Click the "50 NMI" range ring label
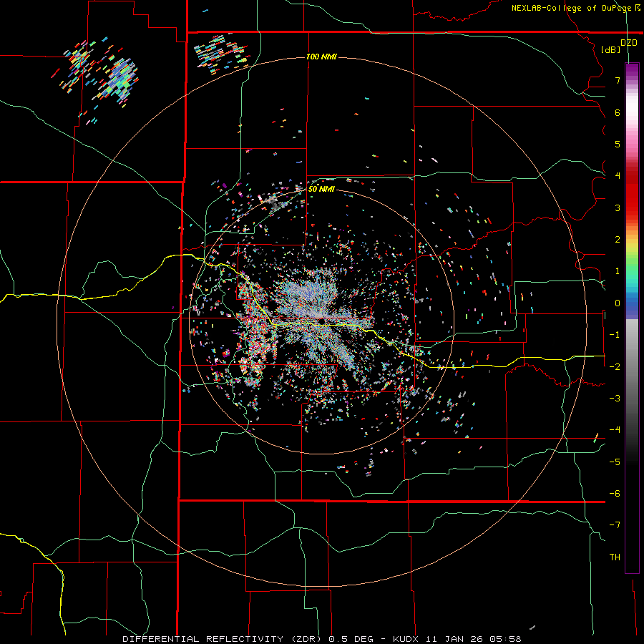The image size is (644, 644). coord(321,189)
